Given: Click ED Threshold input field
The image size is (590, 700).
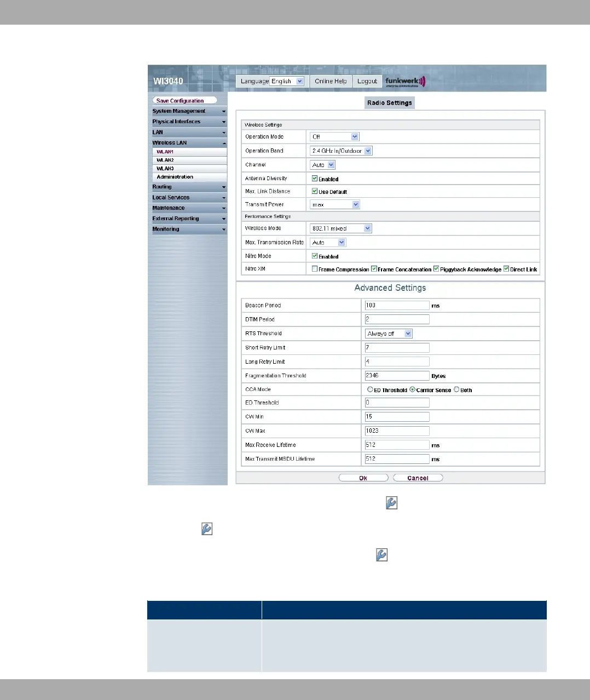Looking at the screenshot, I should coord(397,403).
